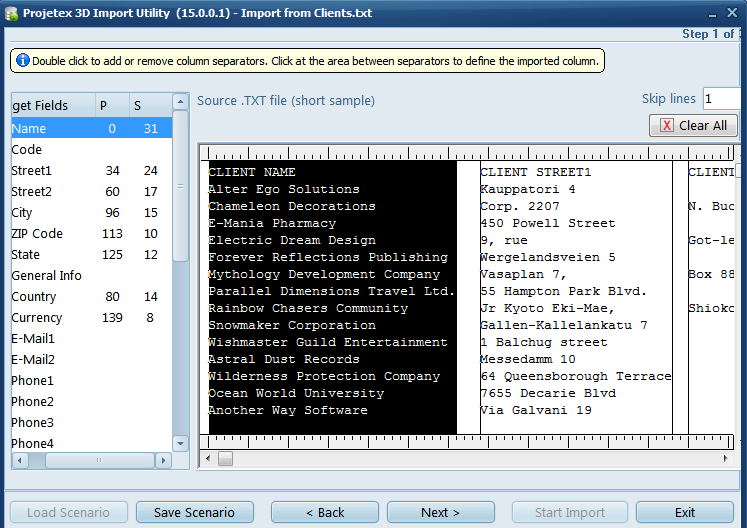Close the import utility window
This screenshot has height=528, width=747.
(x=732, y=13)
